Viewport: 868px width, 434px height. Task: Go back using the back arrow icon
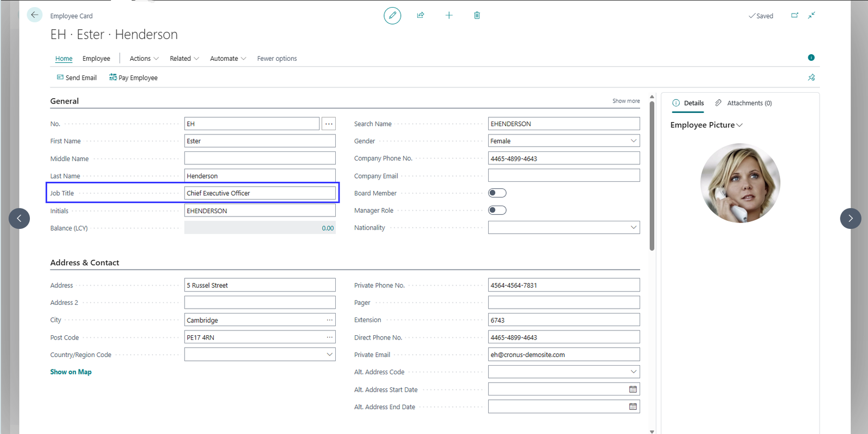[34, 15]
